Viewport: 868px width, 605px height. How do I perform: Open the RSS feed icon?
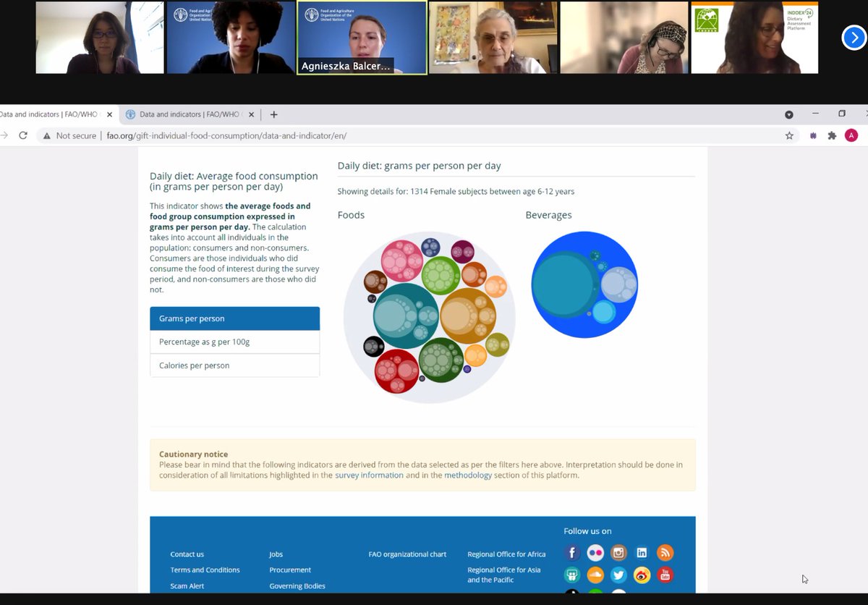tap(665, 552)
